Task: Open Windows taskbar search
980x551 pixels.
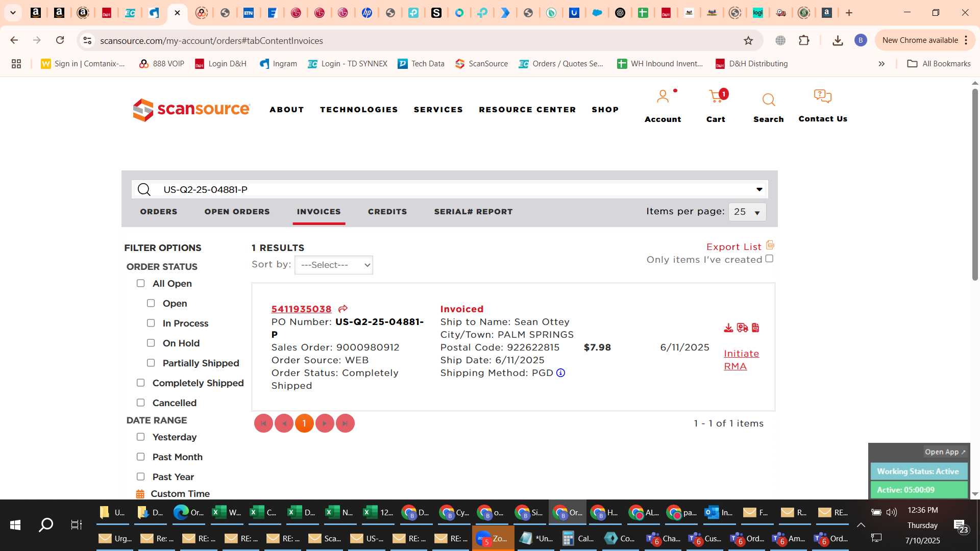Action: pyautogui.click(x=46, y=525)
